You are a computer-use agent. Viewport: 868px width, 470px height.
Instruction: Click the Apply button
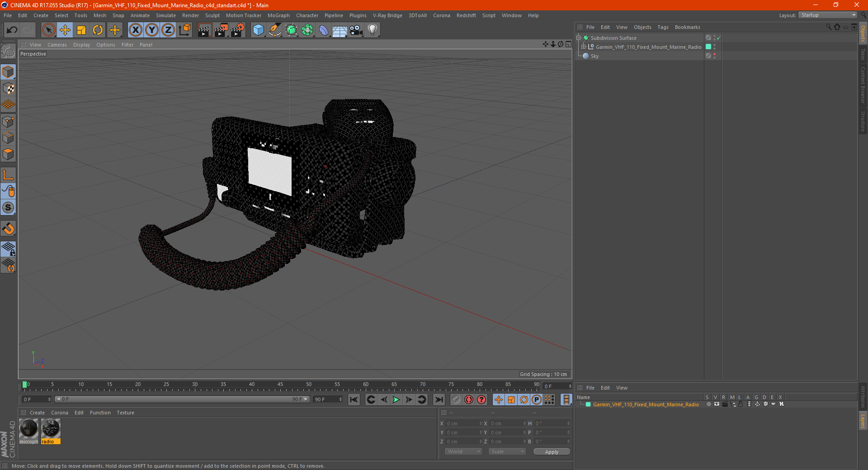pyautogui.click(x=552, y=452)
